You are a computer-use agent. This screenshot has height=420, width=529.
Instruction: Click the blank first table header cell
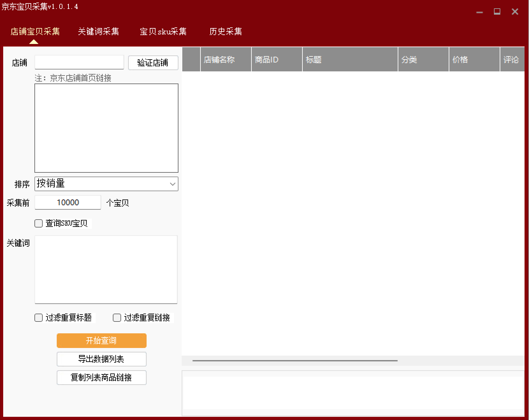click(x=191, y=60)
